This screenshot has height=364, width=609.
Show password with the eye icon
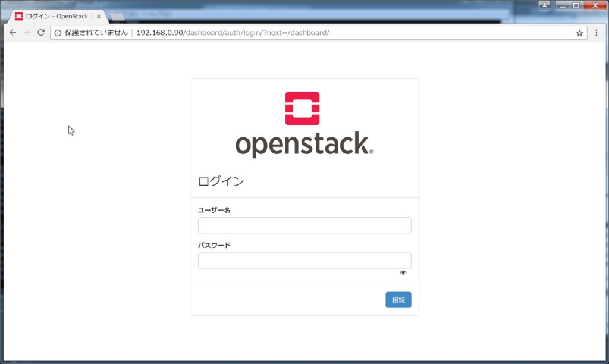point(403,273)
